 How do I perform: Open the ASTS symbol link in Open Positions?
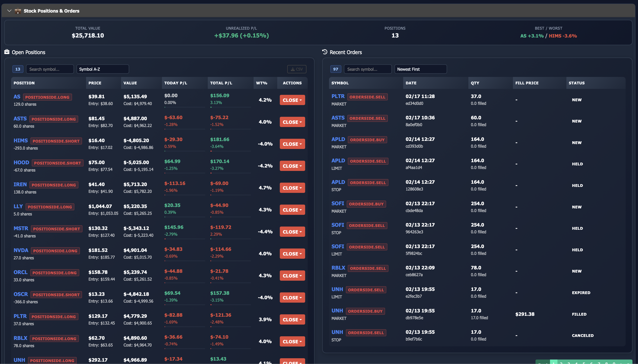click(x=20, y=118)
